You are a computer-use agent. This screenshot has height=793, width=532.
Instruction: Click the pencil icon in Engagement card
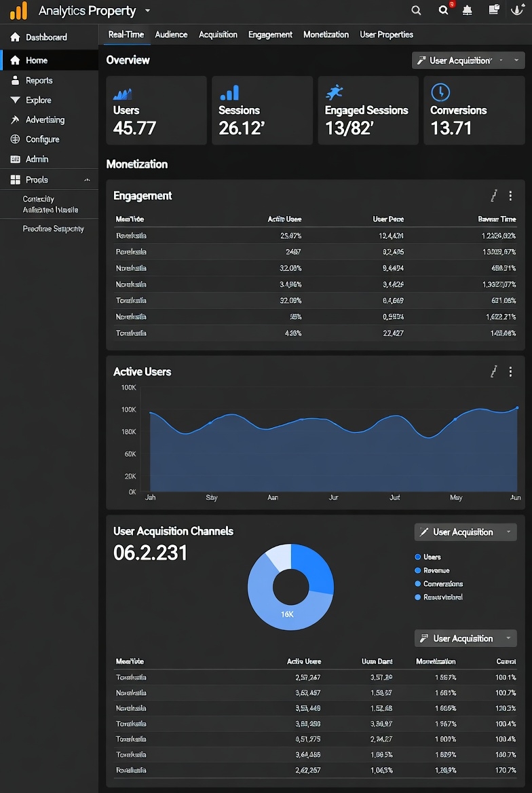point(494,196)
